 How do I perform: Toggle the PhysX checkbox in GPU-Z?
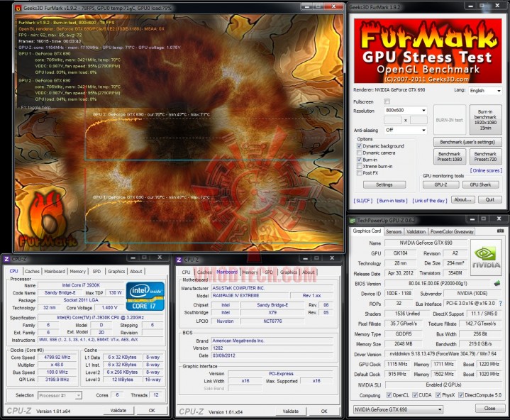click(438, 395)
